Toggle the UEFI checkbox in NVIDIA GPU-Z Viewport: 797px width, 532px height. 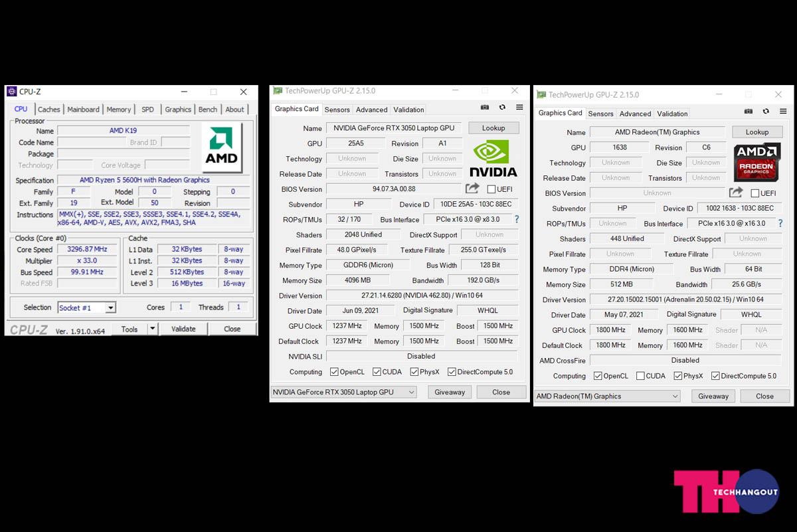tap(491, 189)
